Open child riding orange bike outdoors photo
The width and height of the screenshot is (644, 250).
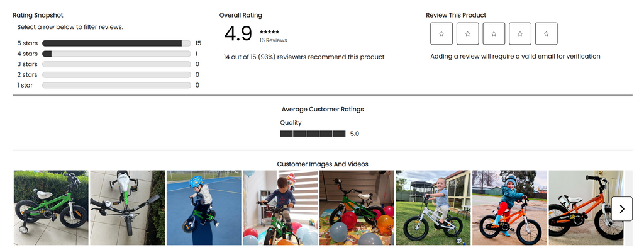(x=509, y=208)
